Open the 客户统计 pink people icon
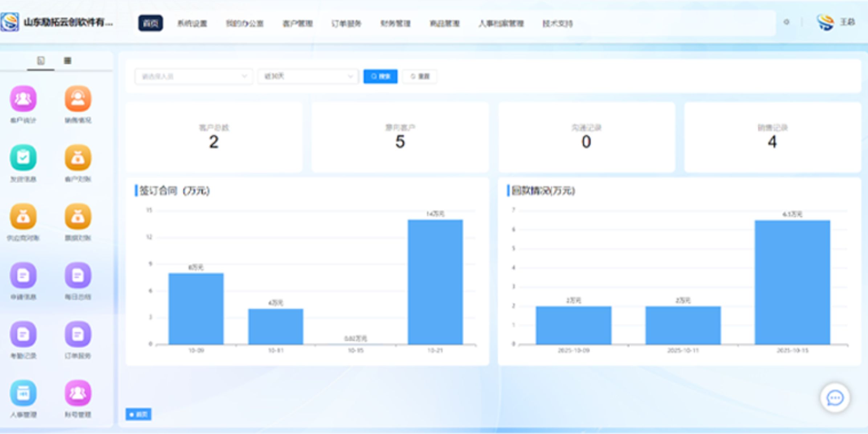 click(x=23, y=99)
